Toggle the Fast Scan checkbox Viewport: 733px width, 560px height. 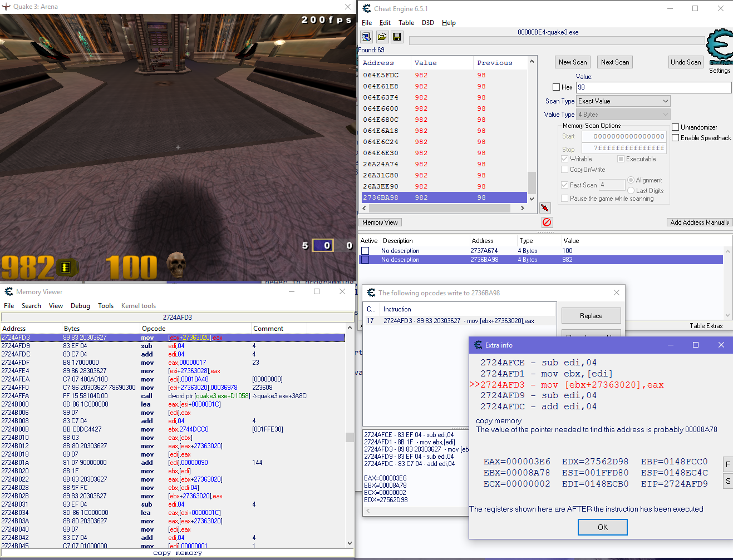click(564, 185)
